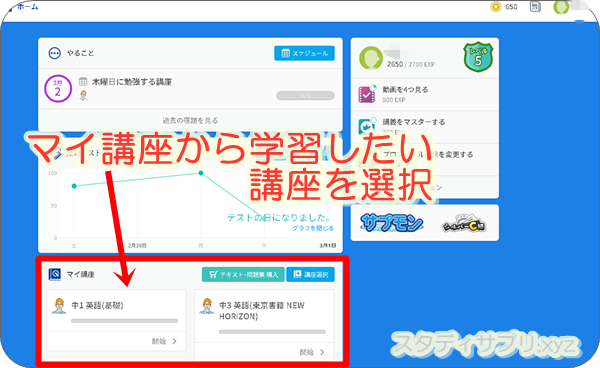This screenshot has height=368, width=600.
Task: Select the 3月2 date circle
Action: (58, 88)
